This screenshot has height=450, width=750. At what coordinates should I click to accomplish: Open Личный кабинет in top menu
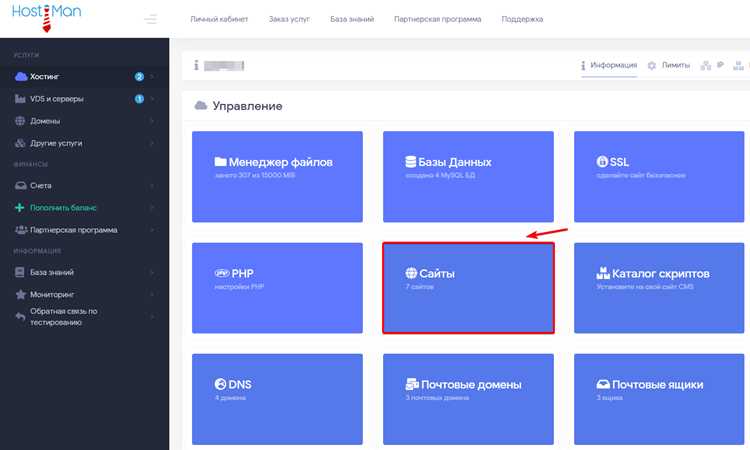tap(219, 19)
